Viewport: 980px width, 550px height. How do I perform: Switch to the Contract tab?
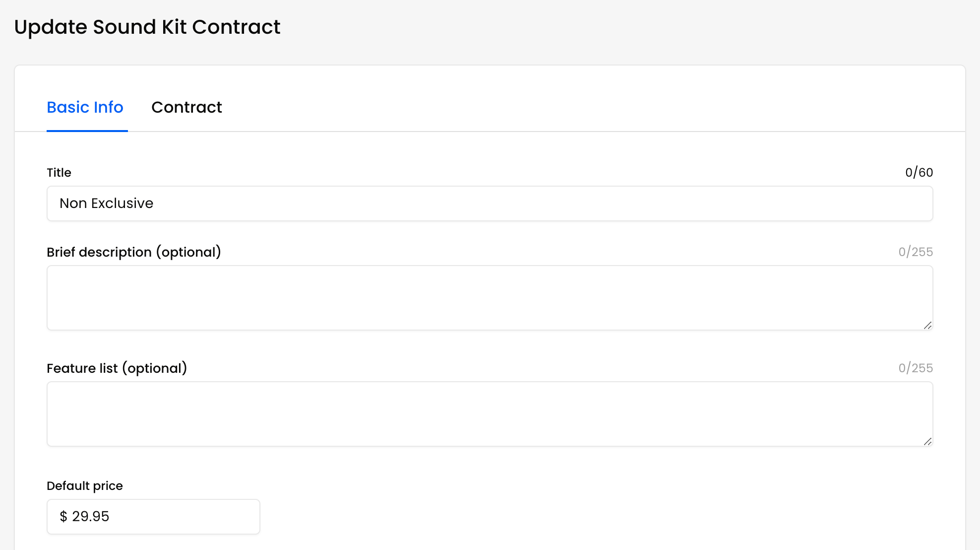pos(186,107)
